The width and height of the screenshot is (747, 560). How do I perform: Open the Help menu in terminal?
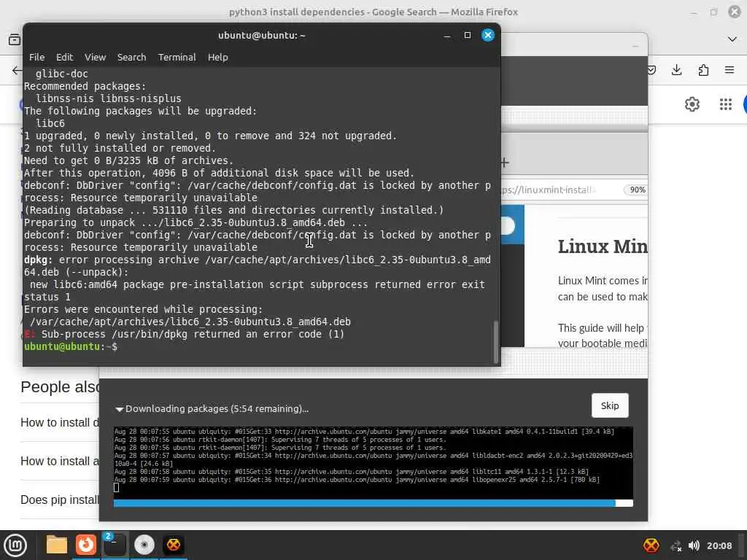pyautogui.click(x=217, y=57)
